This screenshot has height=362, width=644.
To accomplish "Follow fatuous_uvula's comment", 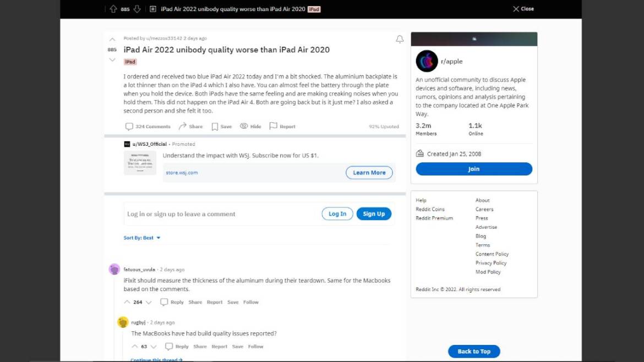I will point(250,302).
